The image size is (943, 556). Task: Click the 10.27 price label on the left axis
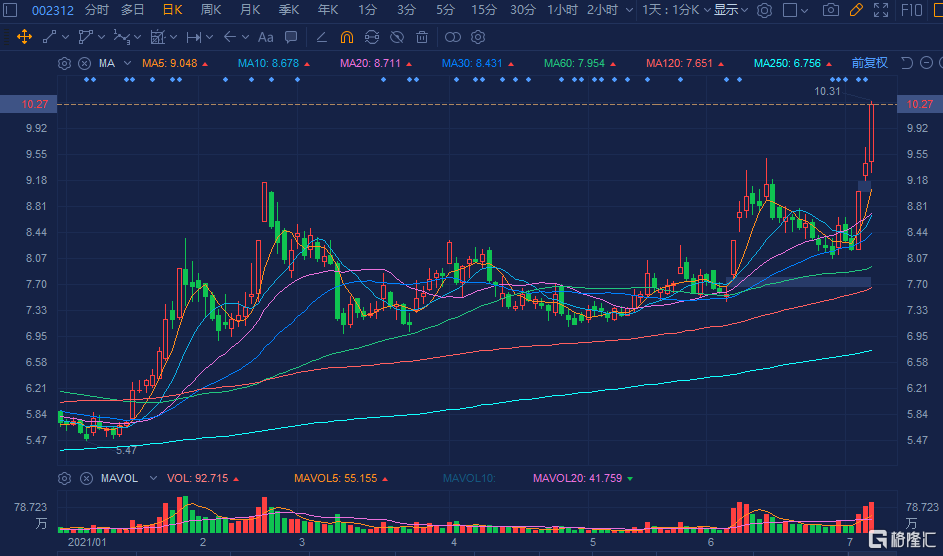pos(28,104)
